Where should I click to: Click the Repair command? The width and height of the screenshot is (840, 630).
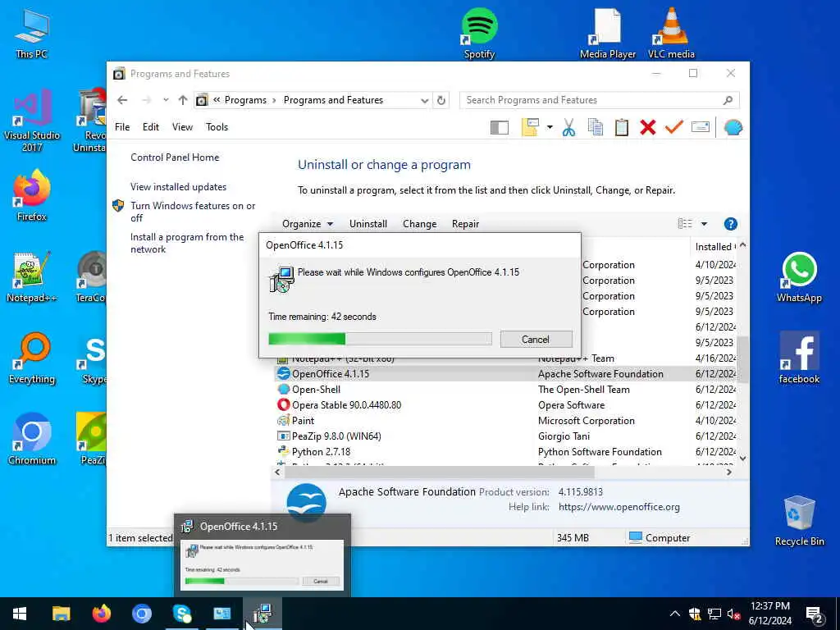click(466, 224)
